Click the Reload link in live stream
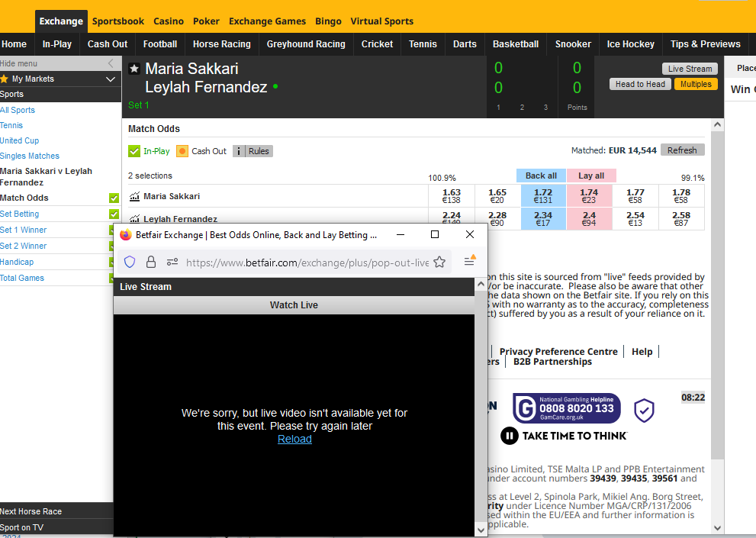756x538 pixels. [294, 439]
